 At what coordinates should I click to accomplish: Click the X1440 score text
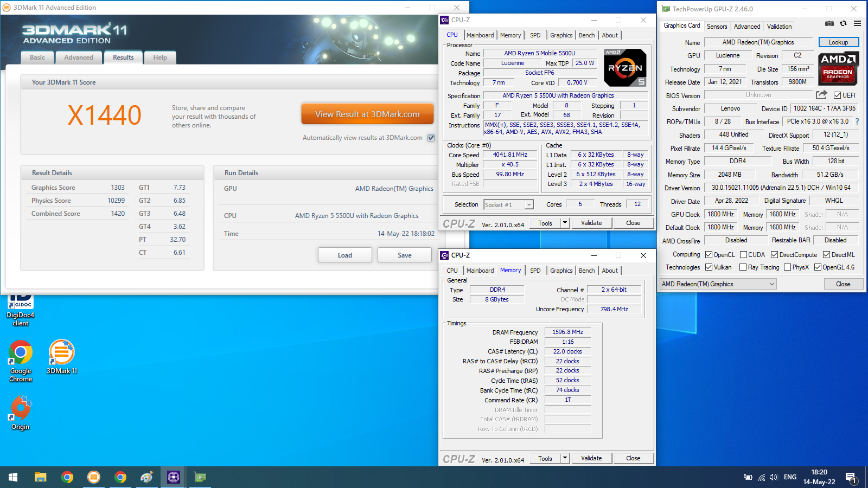[x=104, y=115]
